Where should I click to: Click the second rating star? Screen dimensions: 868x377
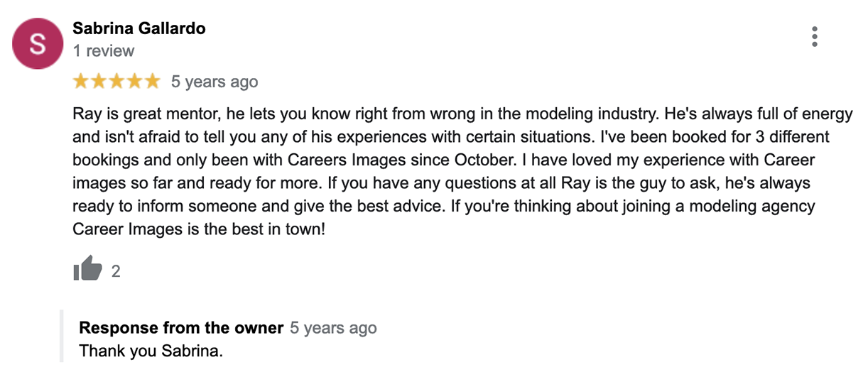point(99,82)
